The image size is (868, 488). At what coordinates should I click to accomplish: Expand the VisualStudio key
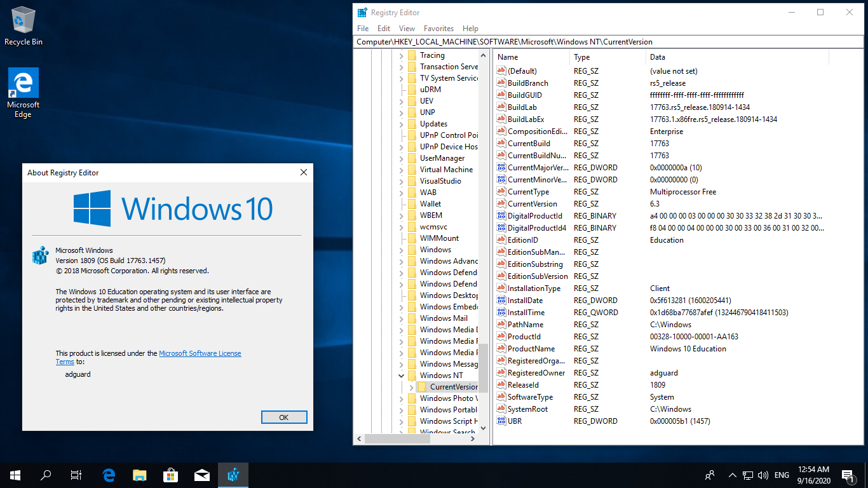[401, 181]
